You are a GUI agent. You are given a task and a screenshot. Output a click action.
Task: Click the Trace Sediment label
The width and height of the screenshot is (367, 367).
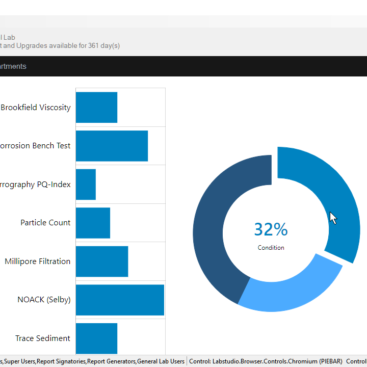(x=43, y=338)
